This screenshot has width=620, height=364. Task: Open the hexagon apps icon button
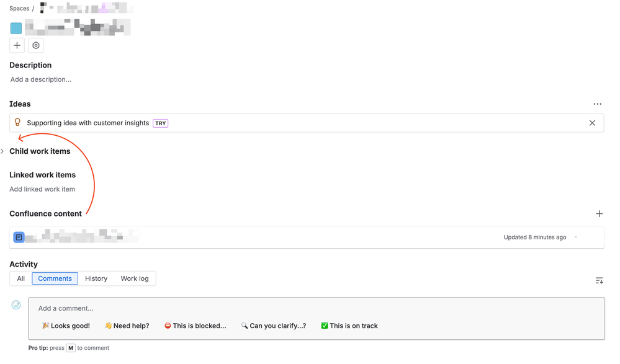point(36,45)
